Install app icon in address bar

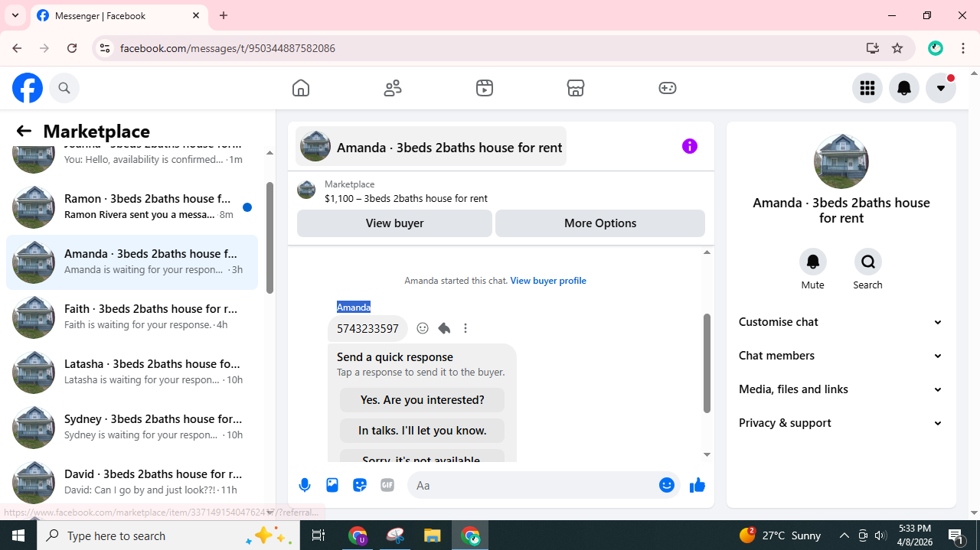(872, 48)
